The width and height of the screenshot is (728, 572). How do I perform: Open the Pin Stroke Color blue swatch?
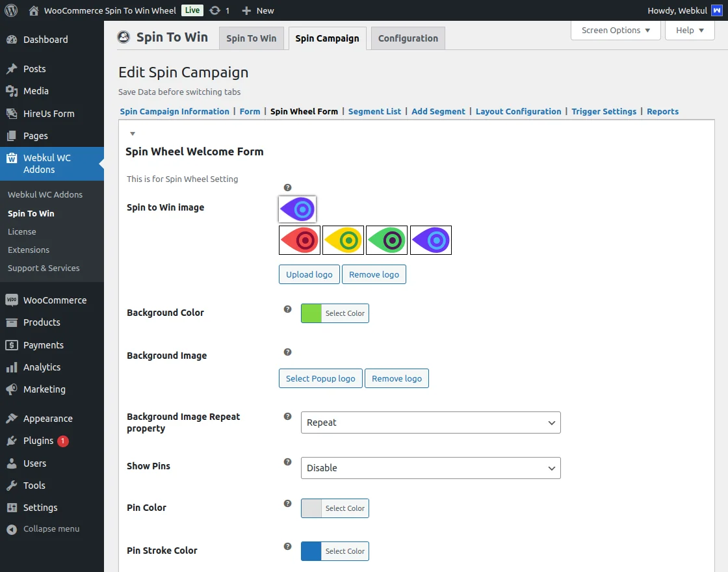tap(311, 551)
